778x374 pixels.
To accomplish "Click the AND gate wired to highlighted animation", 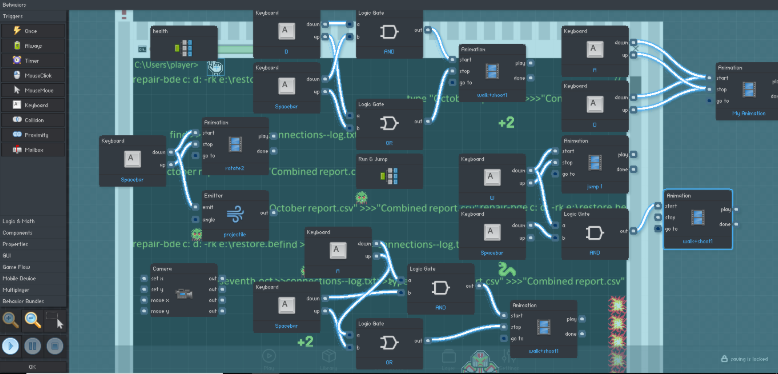I will tap(594, 233).
